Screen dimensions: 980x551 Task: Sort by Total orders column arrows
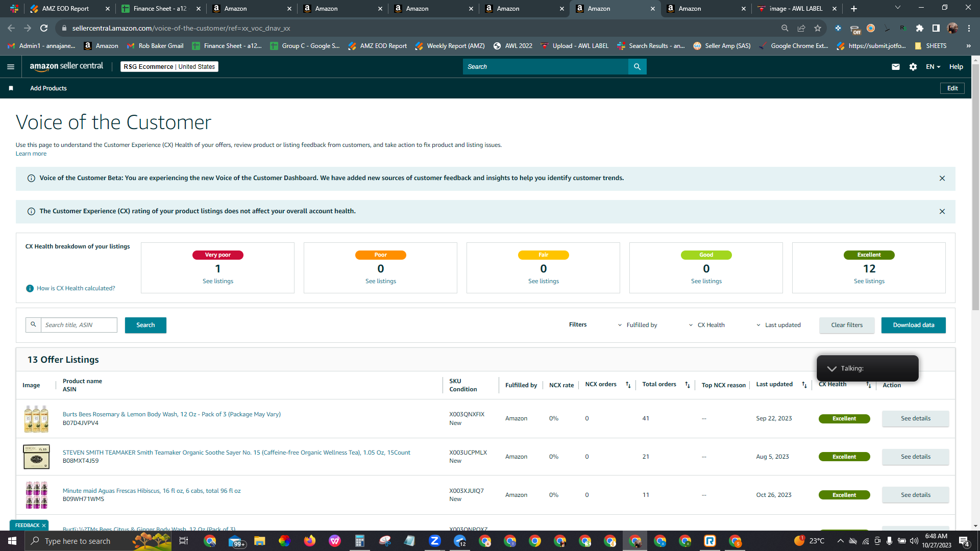tap(688, 385)
